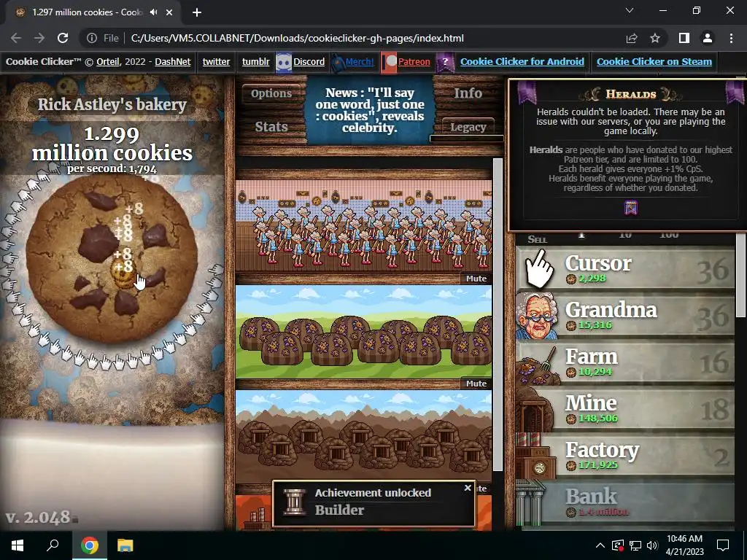The width and height of the screenshot is (747, 560).
Task: Open Orteil link
Action: 108,62
